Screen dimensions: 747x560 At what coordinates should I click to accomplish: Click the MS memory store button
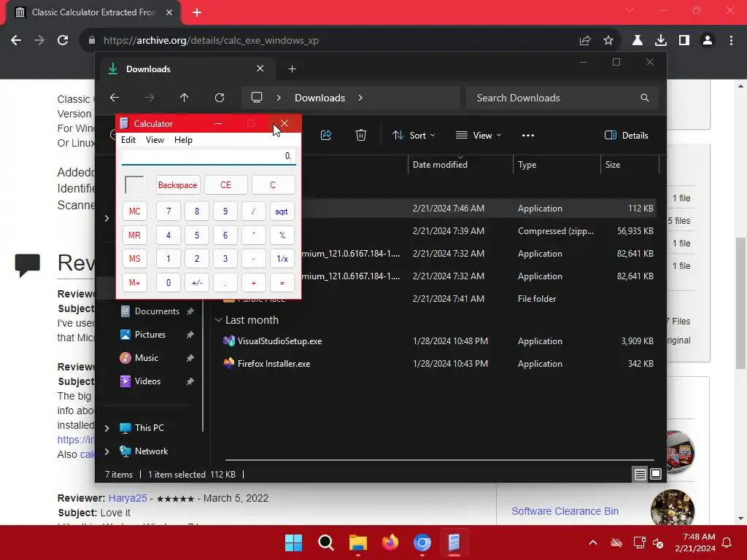(x=134, y=259)
